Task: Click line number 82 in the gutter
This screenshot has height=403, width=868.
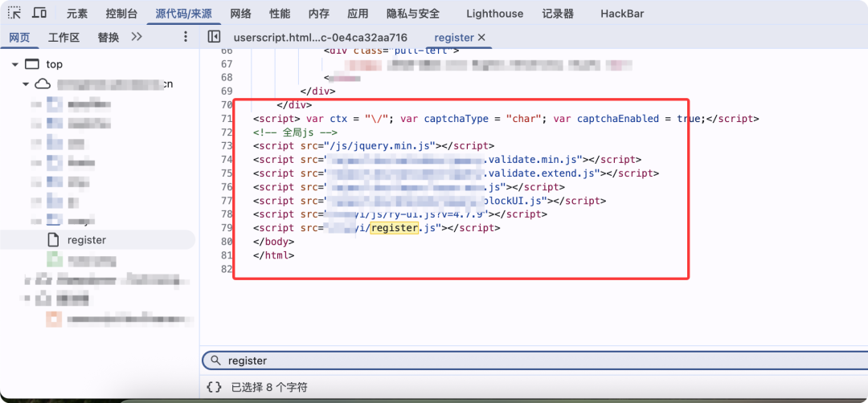Action: (226, 269)
